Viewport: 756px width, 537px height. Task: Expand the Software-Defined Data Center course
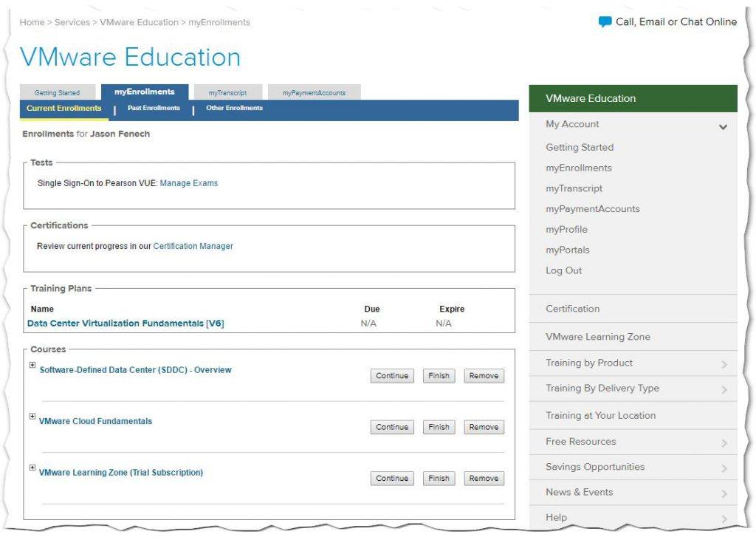[32, 365]
